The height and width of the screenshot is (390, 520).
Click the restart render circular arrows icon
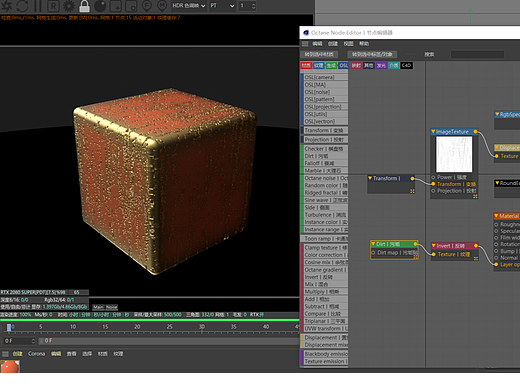point(22,6)
